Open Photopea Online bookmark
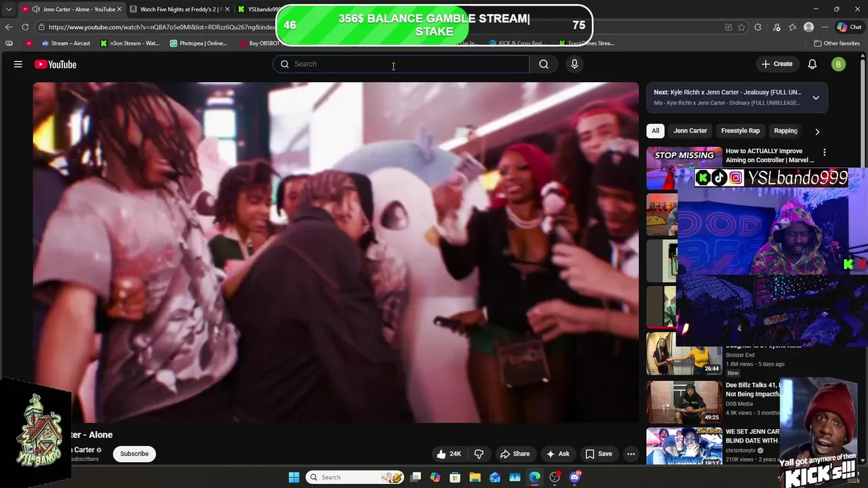This screenshot has height=488, width=868. coord(199,43)
